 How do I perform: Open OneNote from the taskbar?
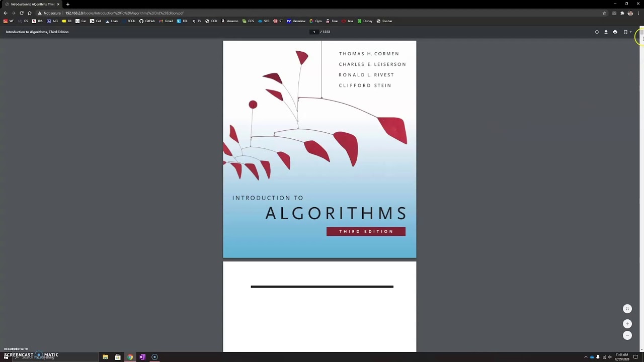click(x=142, y=357)
